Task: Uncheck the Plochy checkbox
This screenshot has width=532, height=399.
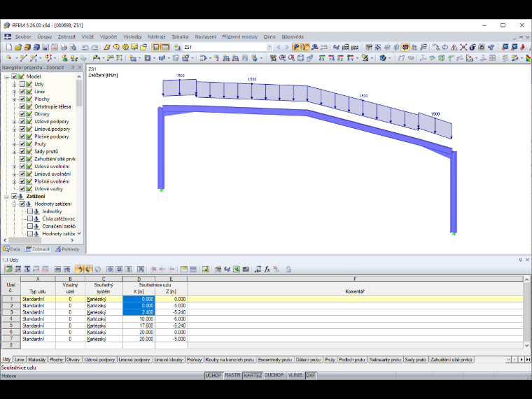Action: tap(22, 99)
